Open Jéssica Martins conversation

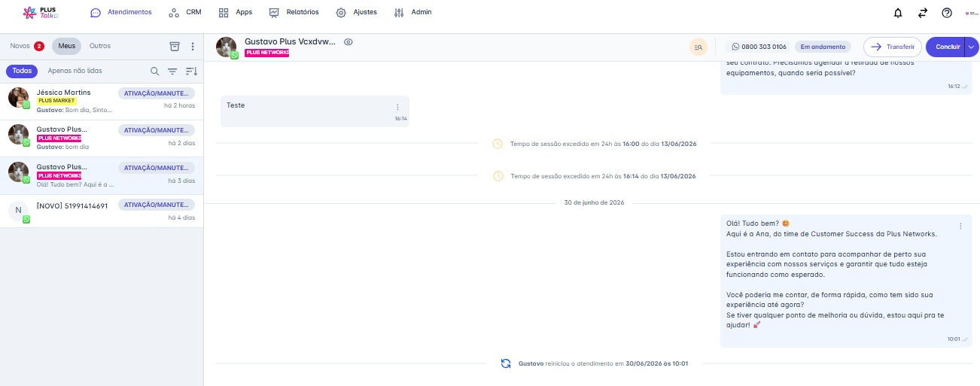102,102
